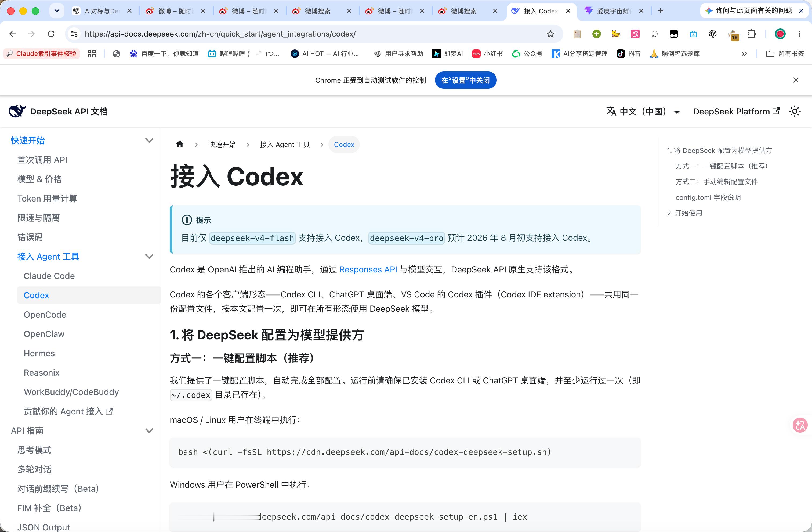Open Chrome three-dot menu
The height and width of the screenshot is (532, 812).
[x=799, y=34]
